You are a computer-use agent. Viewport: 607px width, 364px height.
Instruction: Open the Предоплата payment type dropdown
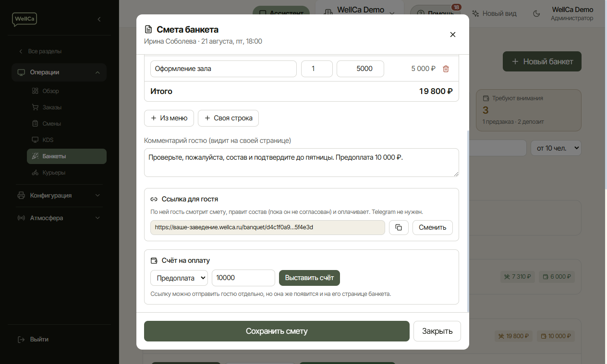click(x=179, y=278)
